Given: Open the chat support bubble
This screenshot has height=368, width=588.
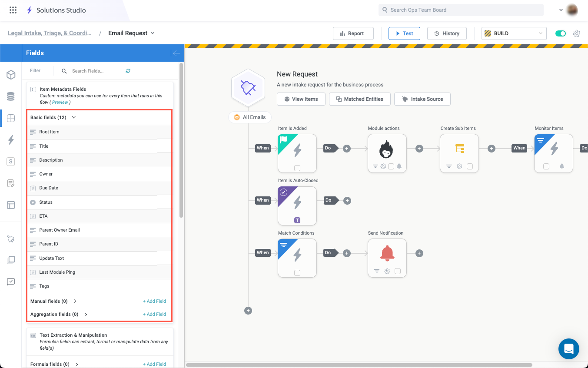Looking at the screenshot, I should pyautogui.click(x=568, y=348).
